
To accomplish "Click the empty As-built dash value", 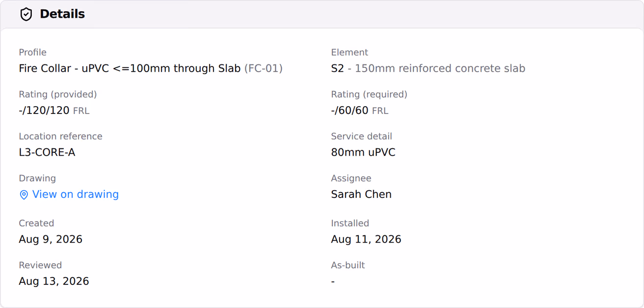I will tap(333, 281).
